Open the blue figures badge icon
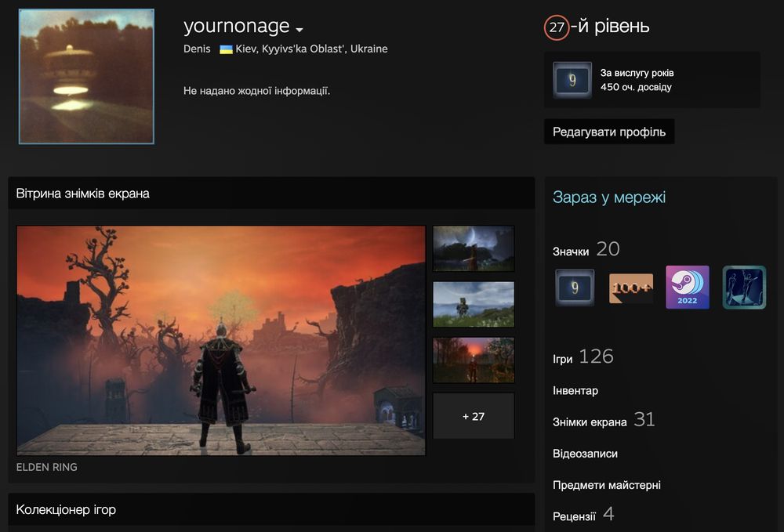 click(x=744, y=288)
